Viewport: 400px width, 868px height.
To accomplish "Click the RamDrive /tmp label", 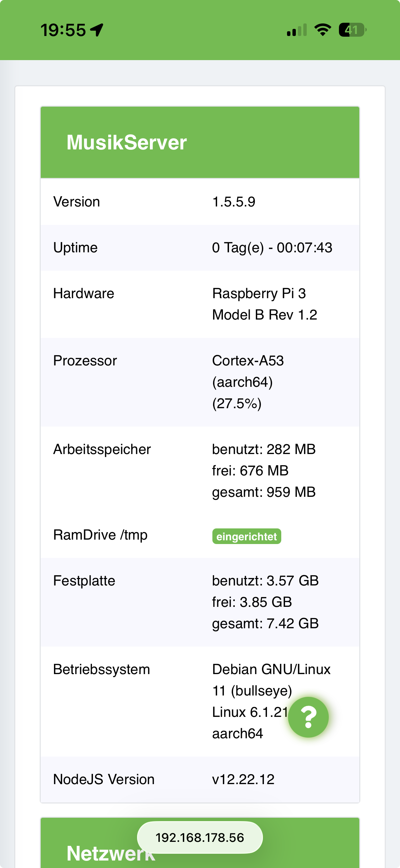I will 100,535.
